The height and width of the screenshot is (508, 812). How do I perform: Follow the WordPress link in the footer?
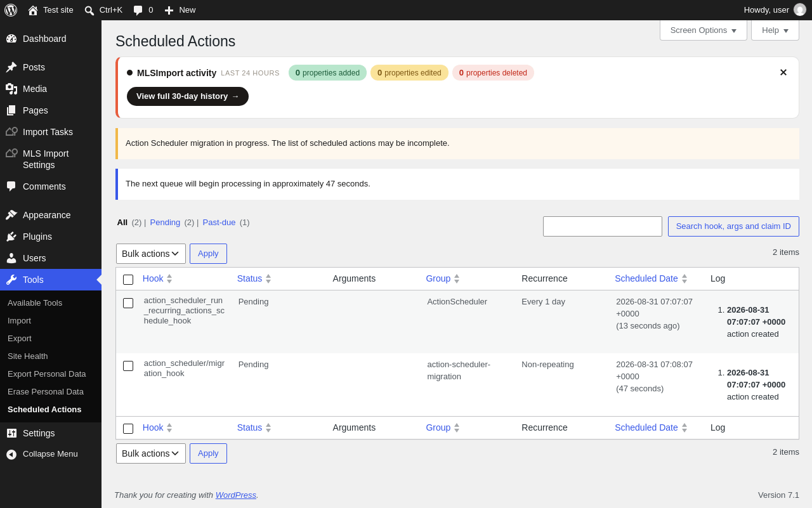[x=236, y=495]
